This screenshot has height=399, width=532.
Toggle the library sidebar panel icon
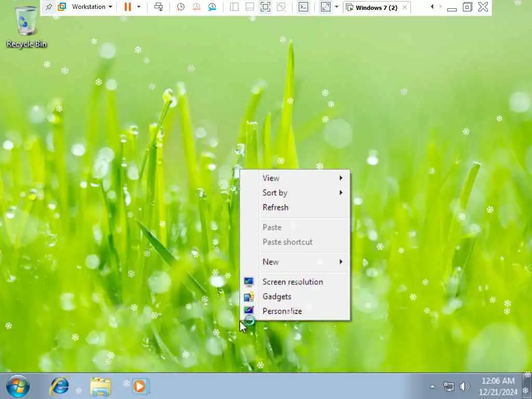(234, 7)
